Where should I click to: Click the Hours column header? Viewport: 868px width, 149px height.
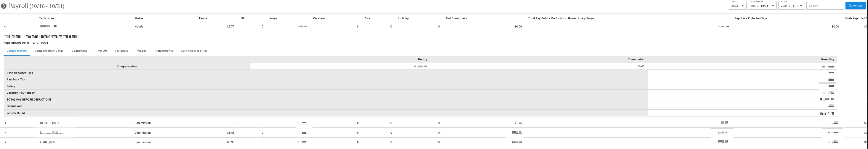[x=203, y=18]
